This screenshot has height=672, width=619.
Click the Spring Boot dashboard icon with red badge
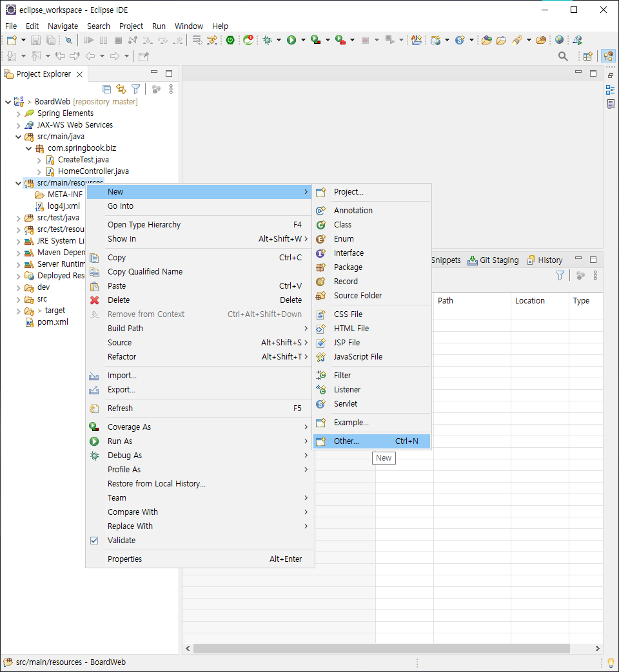248,40
